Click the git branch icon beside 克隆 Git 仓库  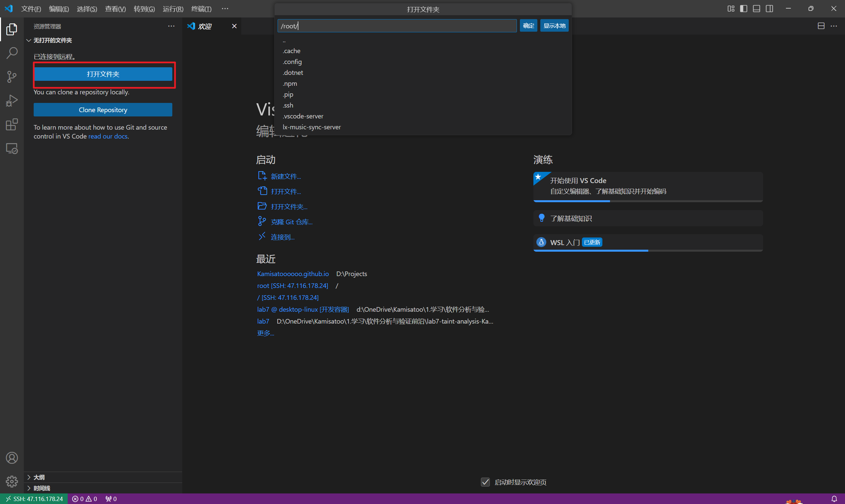(x=262, y=221)
